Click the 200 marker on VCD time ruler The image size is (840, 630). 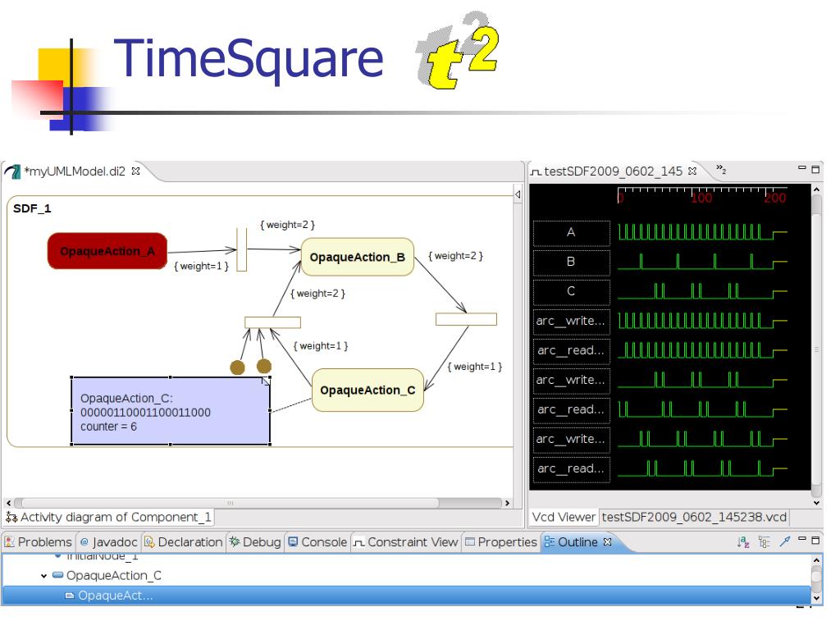(775, 198)
